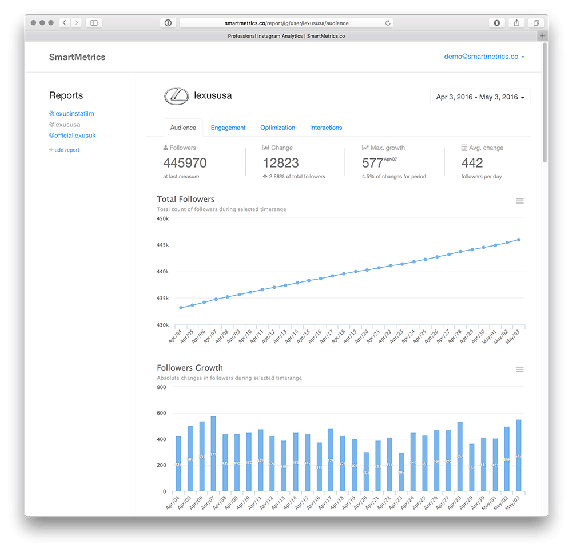572x551 pixels.
Task: Click the 12823 change value
Action: pyautogui.click(x=281, y=163)
